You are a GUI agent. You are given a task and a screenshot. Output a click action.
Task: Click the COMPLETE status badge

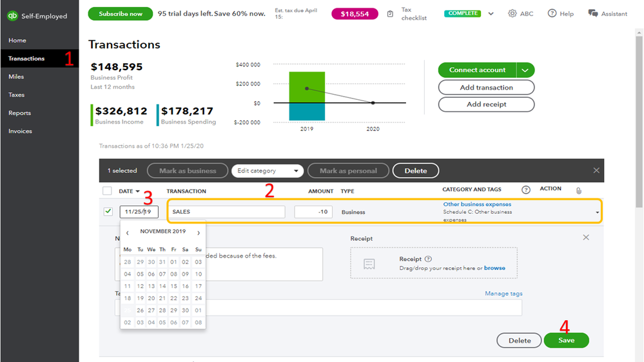462,13
